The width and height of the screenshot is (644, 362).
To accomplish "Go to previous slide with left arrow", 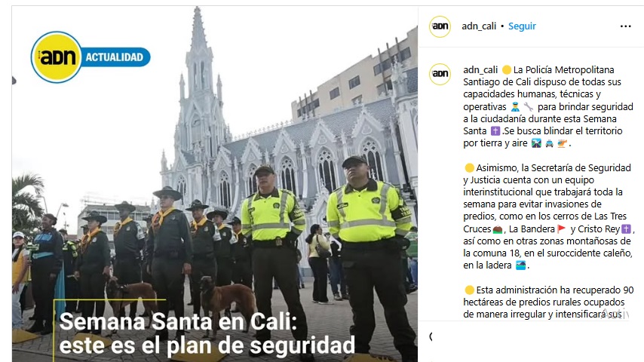I will [x=14, y=81].
